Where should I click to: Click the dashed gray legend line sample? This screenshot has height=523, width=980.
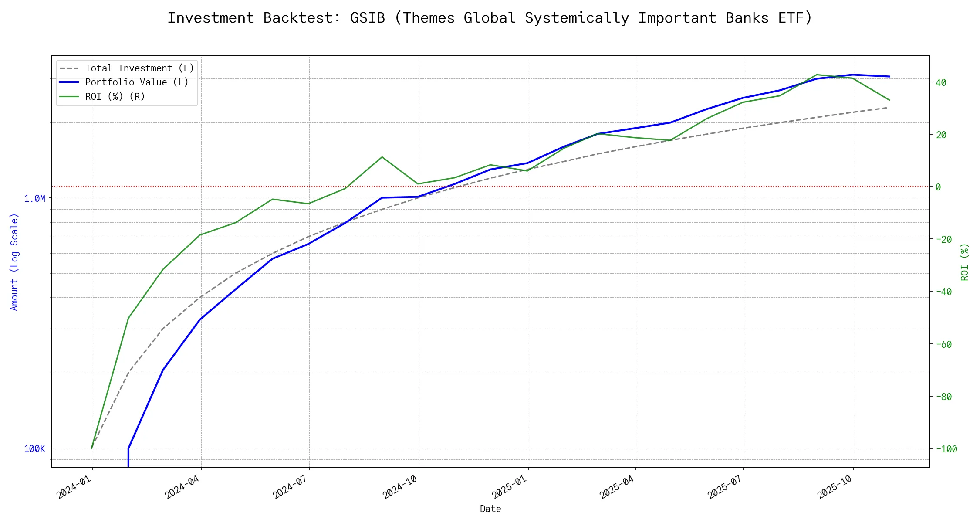click(69, 68)
